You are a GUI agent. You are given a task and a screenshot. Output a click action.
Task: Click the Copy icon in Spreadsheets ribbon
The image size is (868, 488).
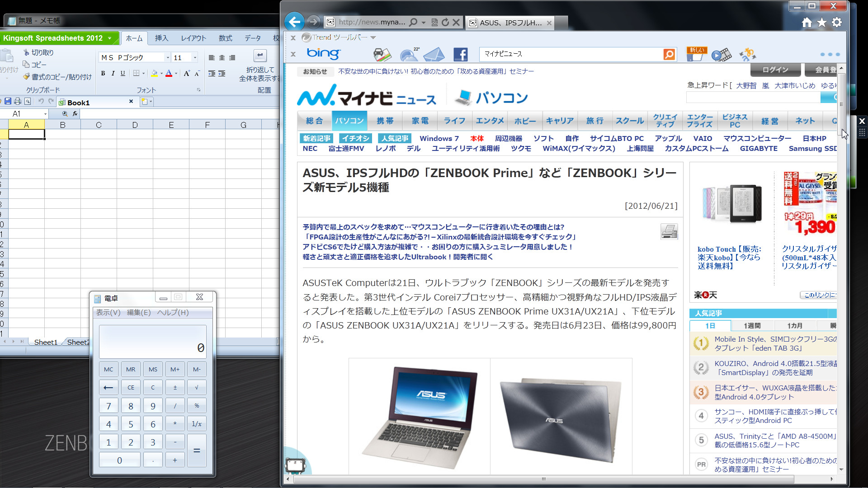(26, 65)
